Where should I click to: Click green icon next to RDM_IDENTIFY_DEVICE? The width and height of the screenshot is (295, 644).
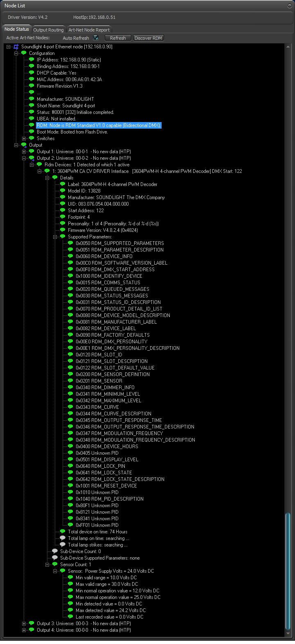click(x=70, y=276)
